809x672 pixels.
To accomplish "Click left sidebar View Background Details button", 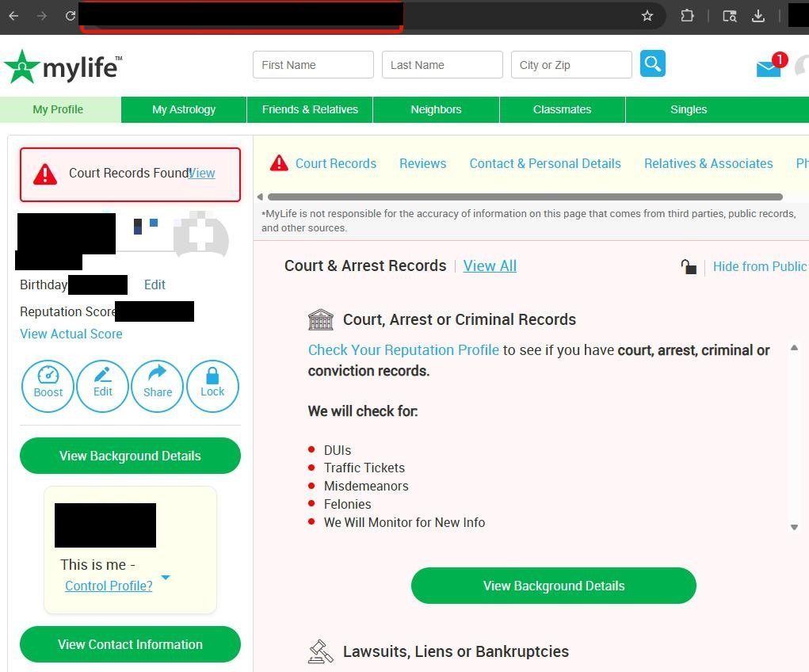I will tap(130, 456).
